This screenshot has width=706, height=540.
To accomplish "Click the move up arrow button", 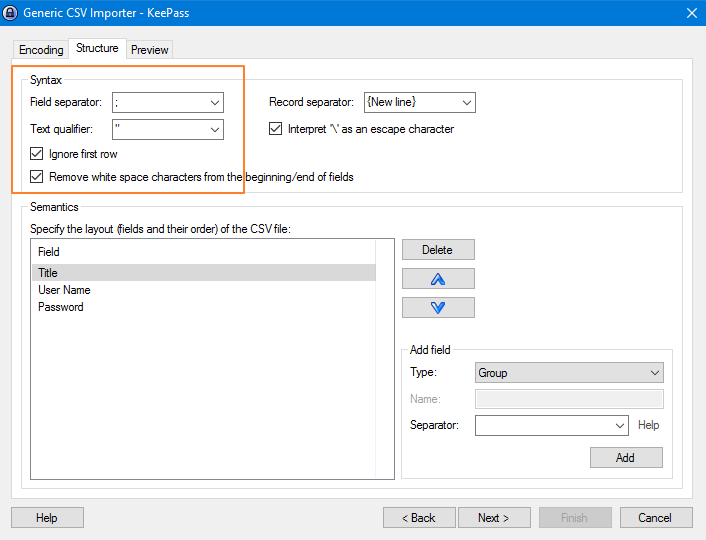I will [438, 279].
